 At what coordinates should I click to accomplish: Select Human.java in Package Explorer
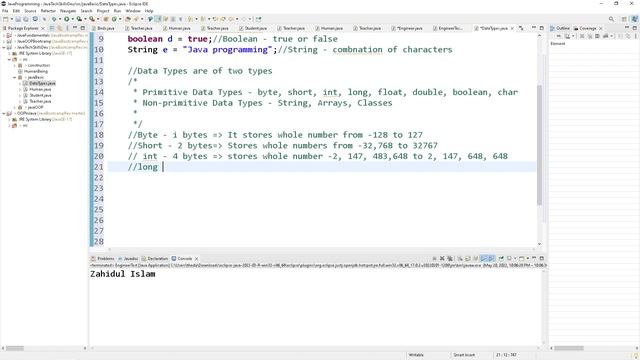pos(37,89)
